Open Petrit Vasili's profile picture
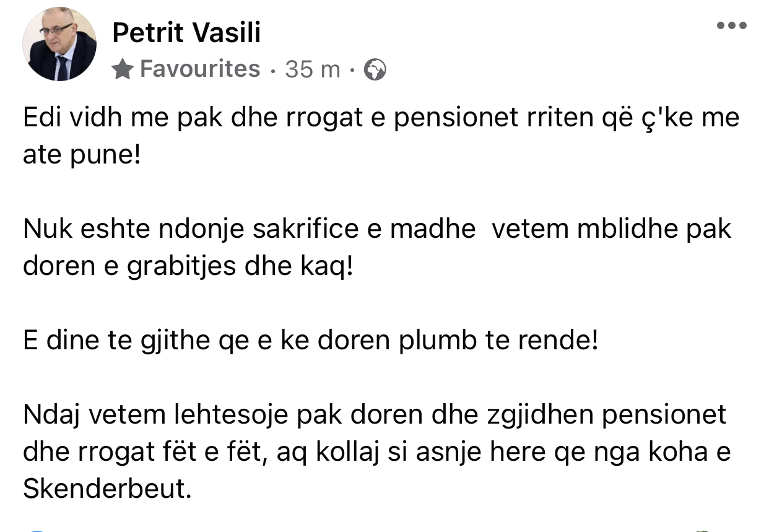This screenshot has height=532, width=769. [59, 44]
